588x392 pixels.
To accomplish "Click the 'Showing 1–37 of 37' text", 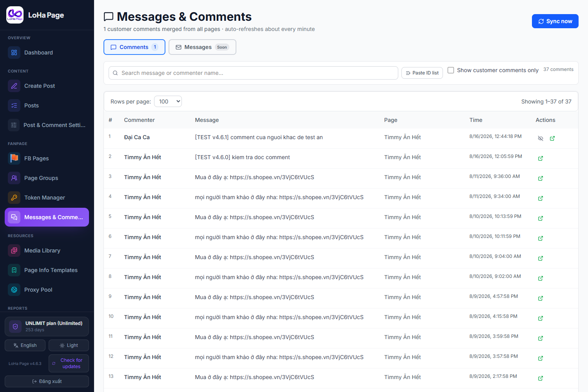I will tap(546, 102).
